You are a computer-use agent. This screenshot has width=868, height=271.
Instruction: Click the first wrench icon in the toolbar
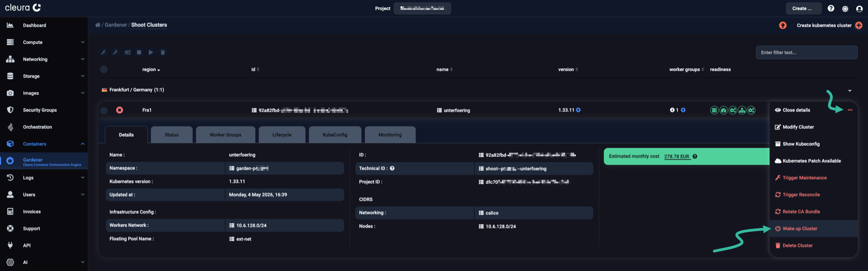pyautogui.click(x=104, y=52)
